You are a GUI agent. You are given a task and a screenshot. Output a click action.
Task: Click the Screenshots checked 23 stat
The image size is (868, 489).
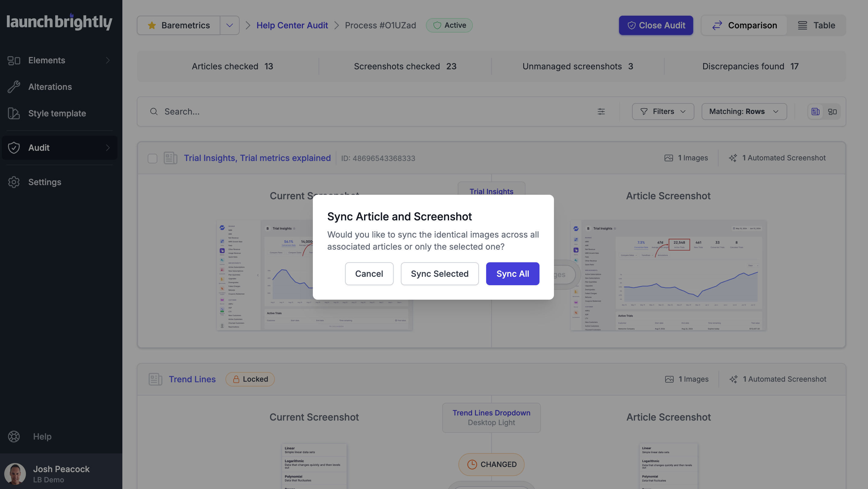click(x=405, y=66)
